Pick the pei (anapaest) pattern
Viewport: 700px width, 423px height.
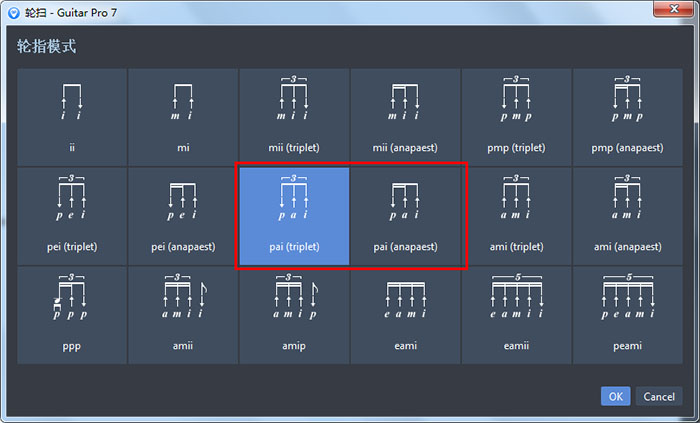tap(182, 215)
